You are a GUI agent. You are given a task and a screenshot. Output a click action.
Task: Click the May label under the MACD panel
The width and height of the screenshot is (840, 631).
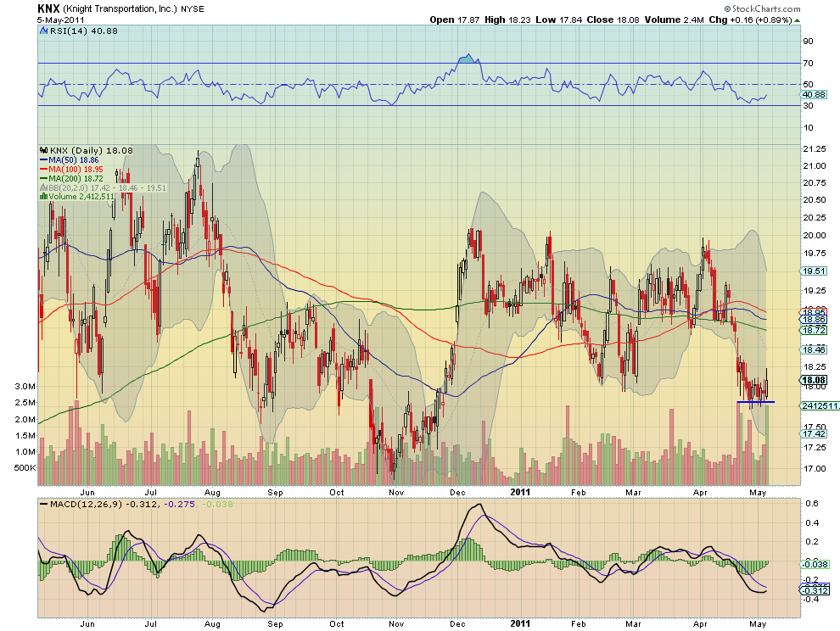[758, 624]
